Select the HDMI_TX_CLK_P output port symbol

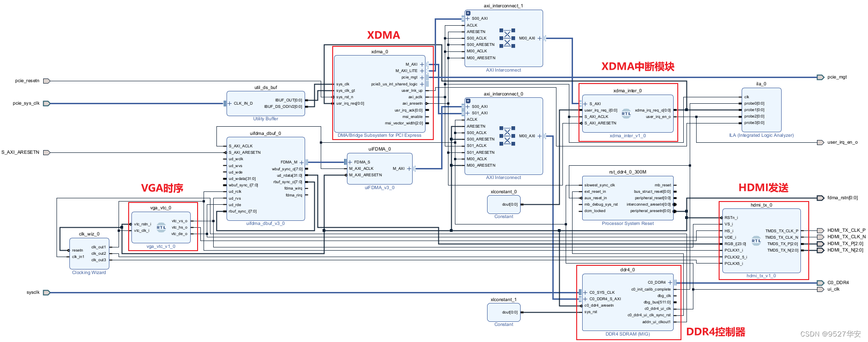[820, 230]
